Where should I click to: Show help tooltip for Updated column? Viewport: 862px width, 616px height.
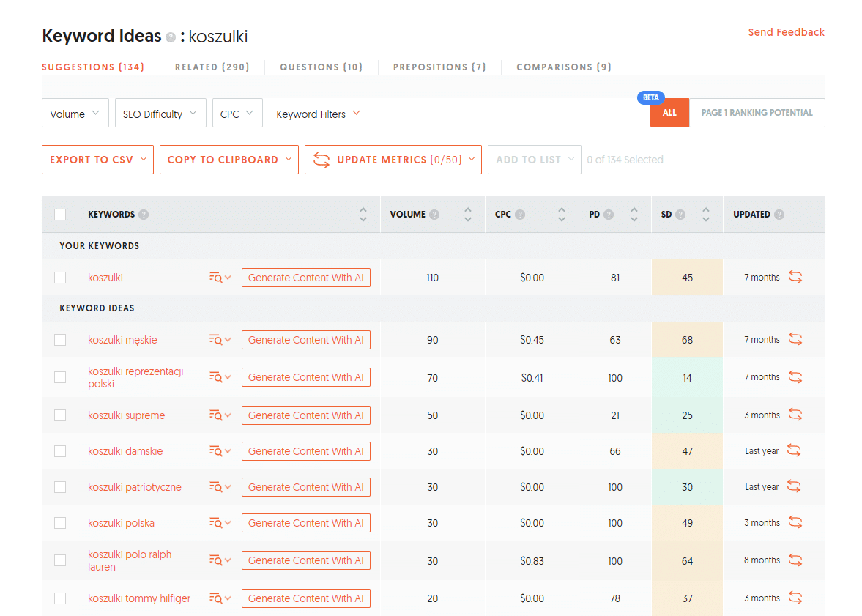[779, 215]
